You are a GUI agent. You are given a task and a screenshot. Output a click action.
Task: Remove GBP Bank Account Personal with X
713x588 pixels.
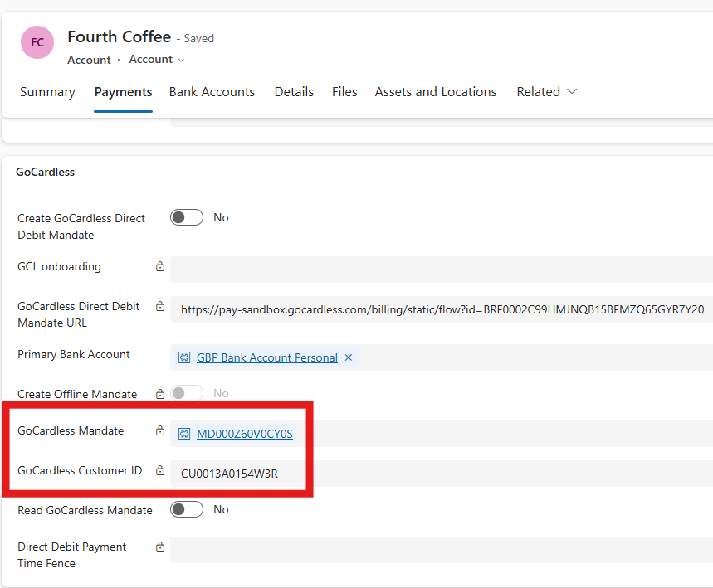(x=349, y=357)
